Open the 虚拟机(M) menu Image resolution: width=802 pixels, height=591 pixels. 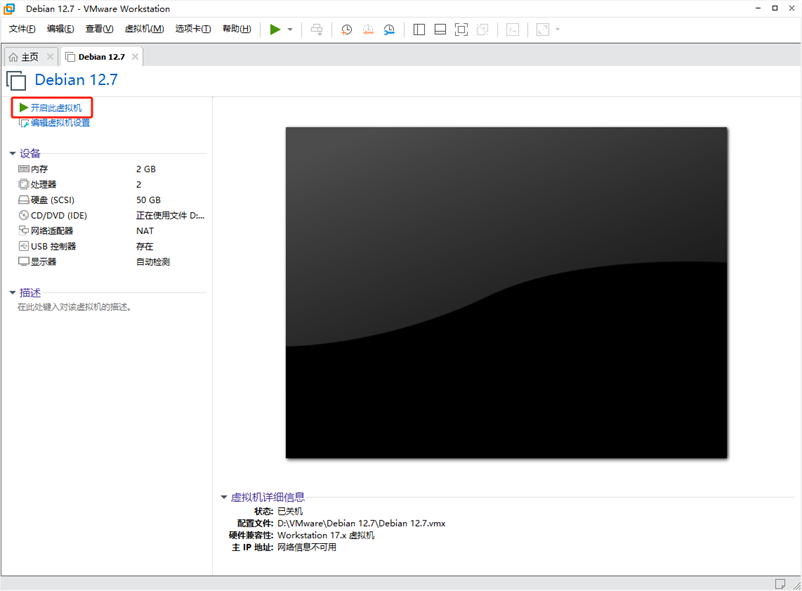[144, 29]
